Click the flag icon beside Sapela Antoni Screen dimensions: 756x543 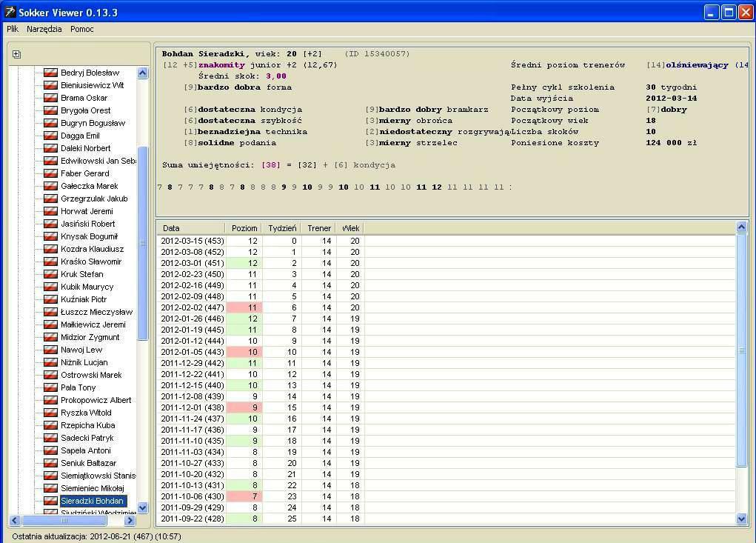point(50,450)
